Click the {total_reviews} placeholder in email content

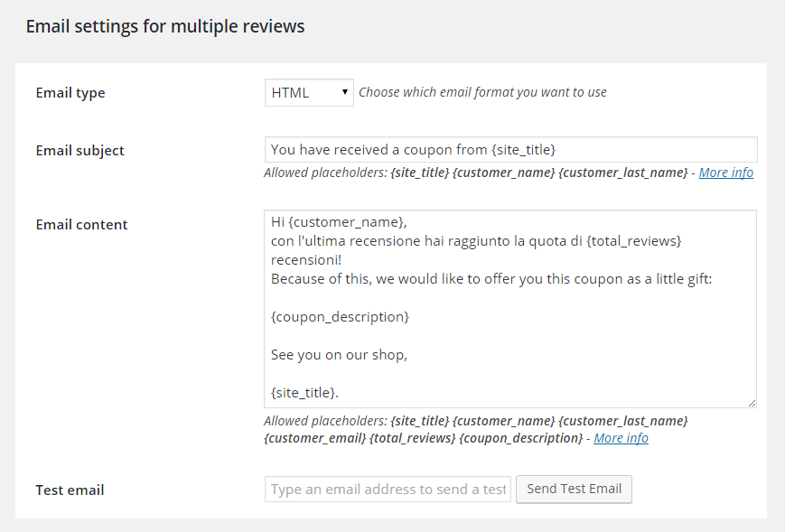click(x=634, y=241)
